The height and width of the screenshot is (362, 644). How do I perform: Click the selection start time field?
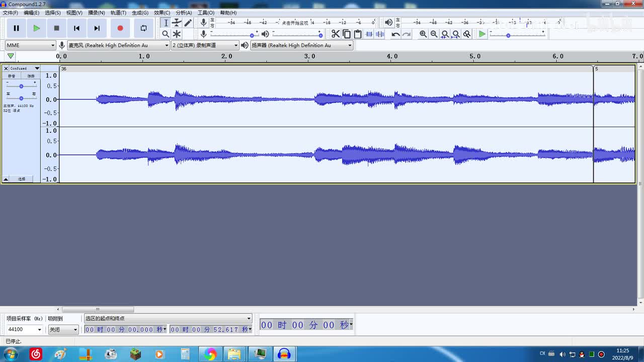click(x=125, y=329)
